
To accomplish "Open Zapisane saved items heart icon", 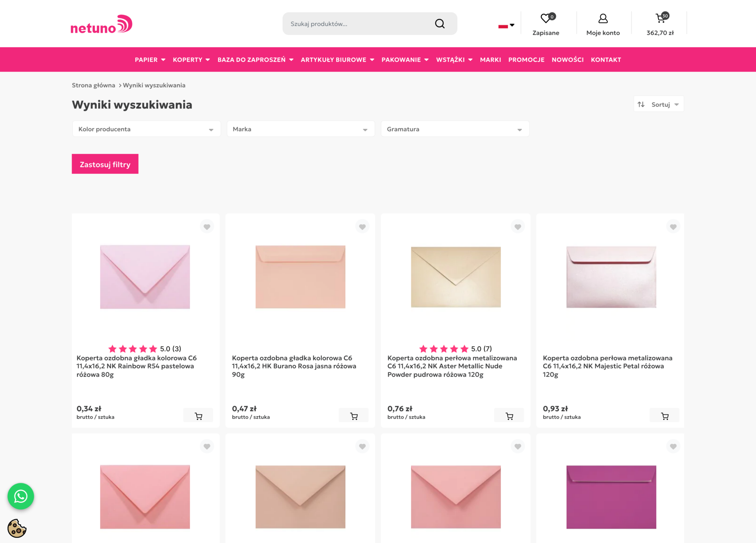I will pos(546,18).
